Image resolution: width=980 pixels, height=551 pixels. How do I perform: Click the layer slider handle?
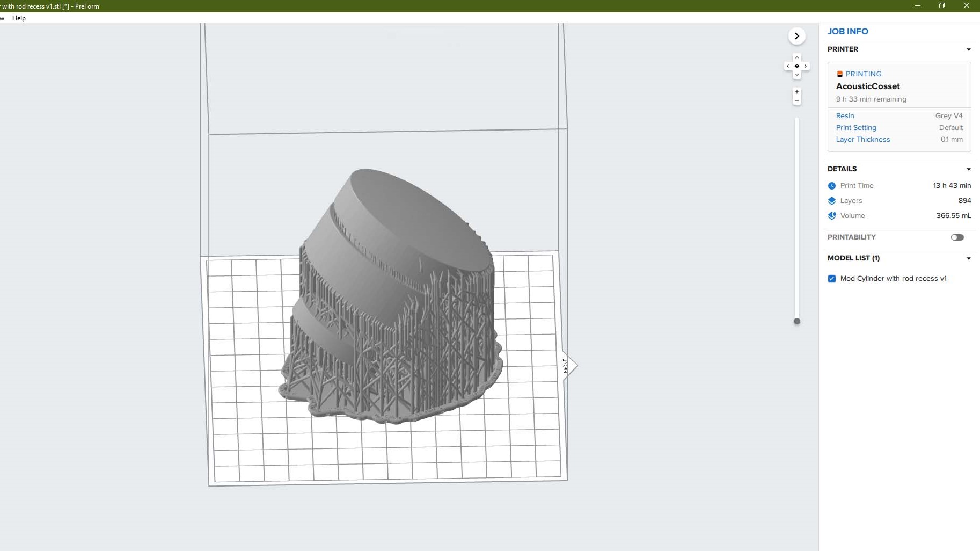[x=797, y=321]
